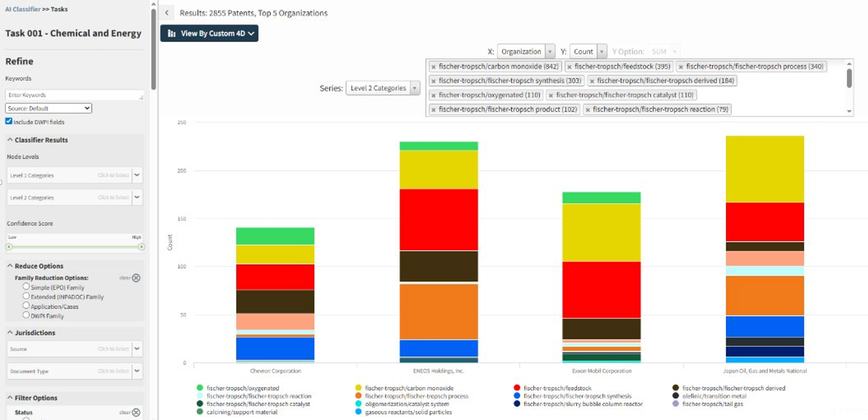
Task: Clear the Status filter selection
Action: pos(136,412)
